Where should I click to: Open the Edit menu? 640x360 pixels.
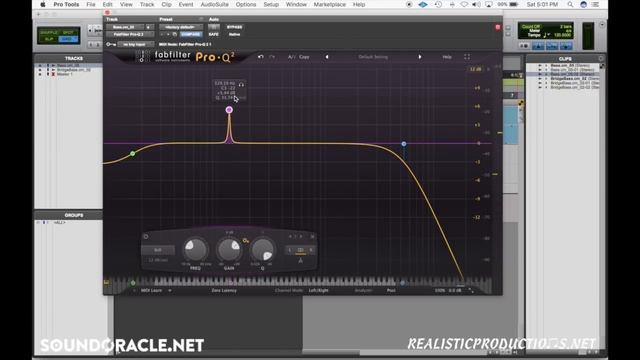click(x=107, y=4)
